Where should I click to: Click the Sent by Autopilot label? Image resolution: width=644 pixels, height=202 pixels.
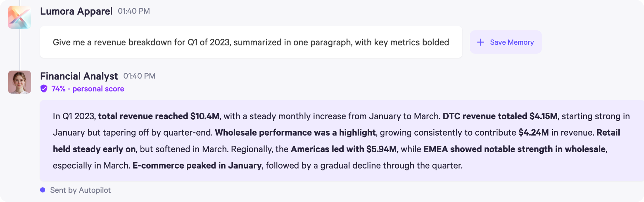point(80,190)
